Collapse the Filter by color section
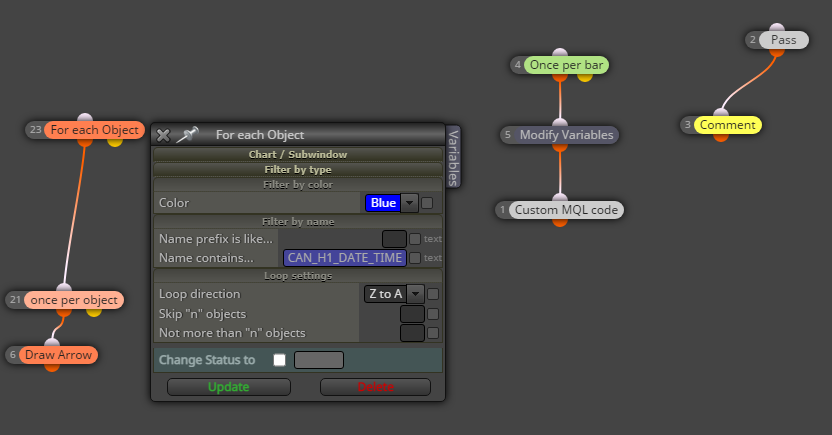 [298, 185]
